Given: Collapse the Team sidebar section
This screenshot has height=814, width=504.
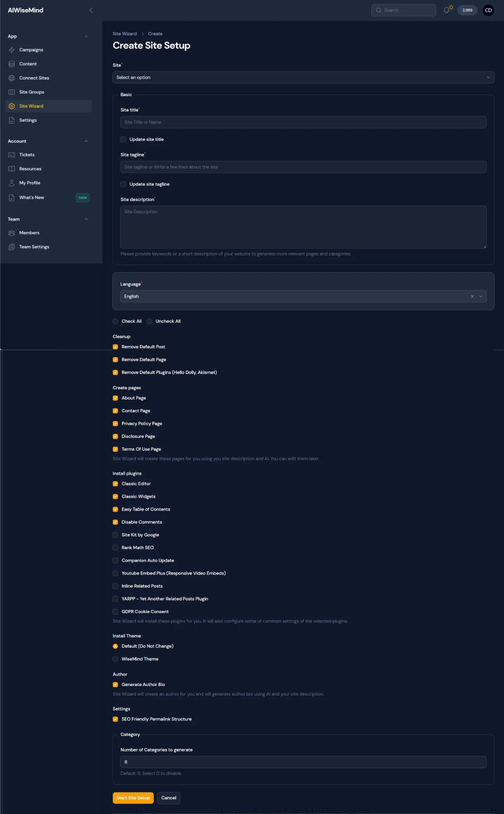Looking at the screenshot, I should (x=86, y=219).
